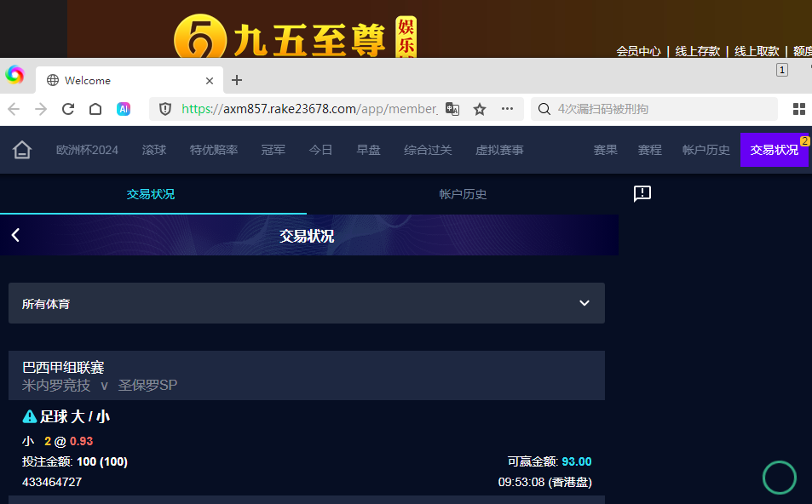812x504 pixels.
Task: Open the 所有体育 sports filter dropdown
Action: click(307, 303)
